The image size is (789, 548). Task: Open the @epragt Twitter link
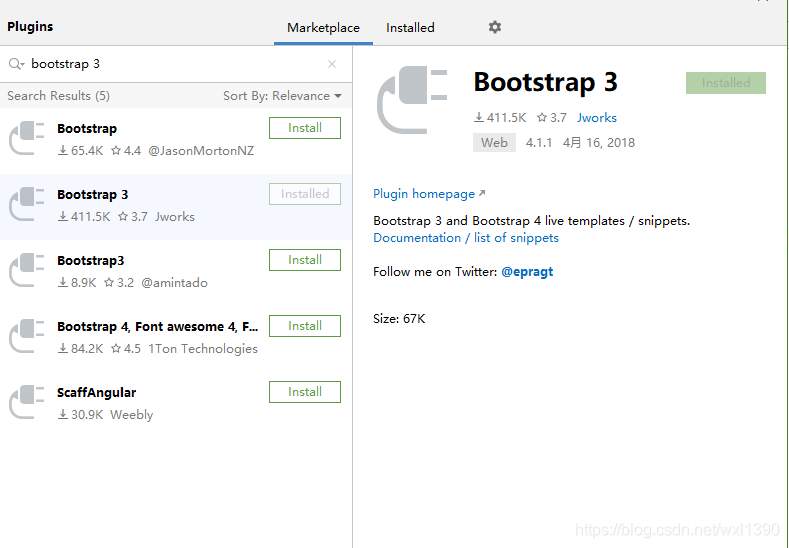[x=527, y=272]
